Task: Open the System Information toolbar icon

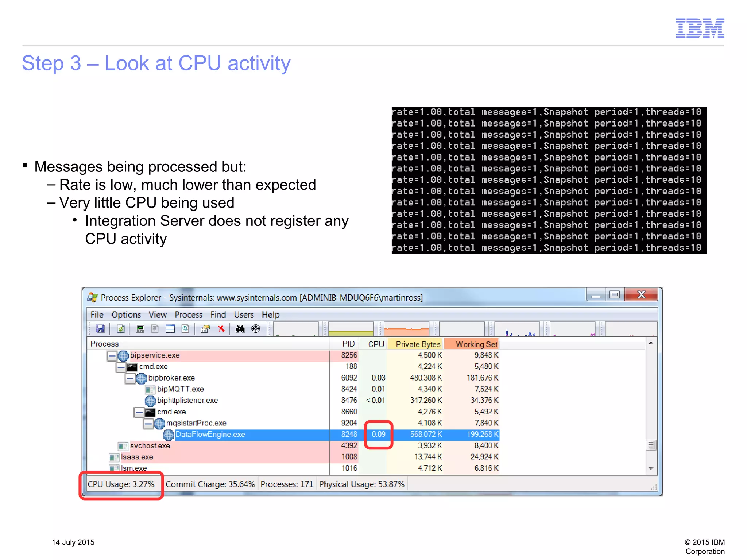Action: tap(140, 329)
